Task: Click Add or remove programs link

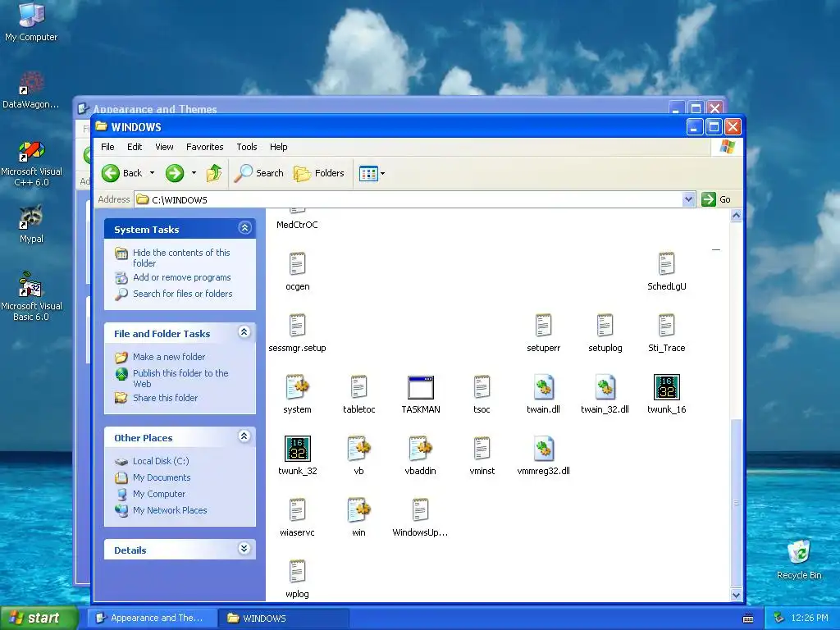Action: 181,277
